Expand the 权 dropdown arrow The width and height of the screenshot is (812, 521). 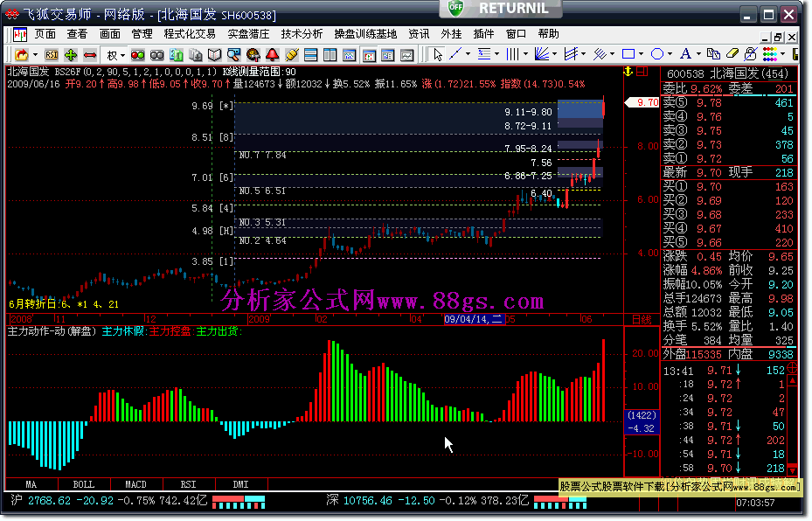coord(122,55)
